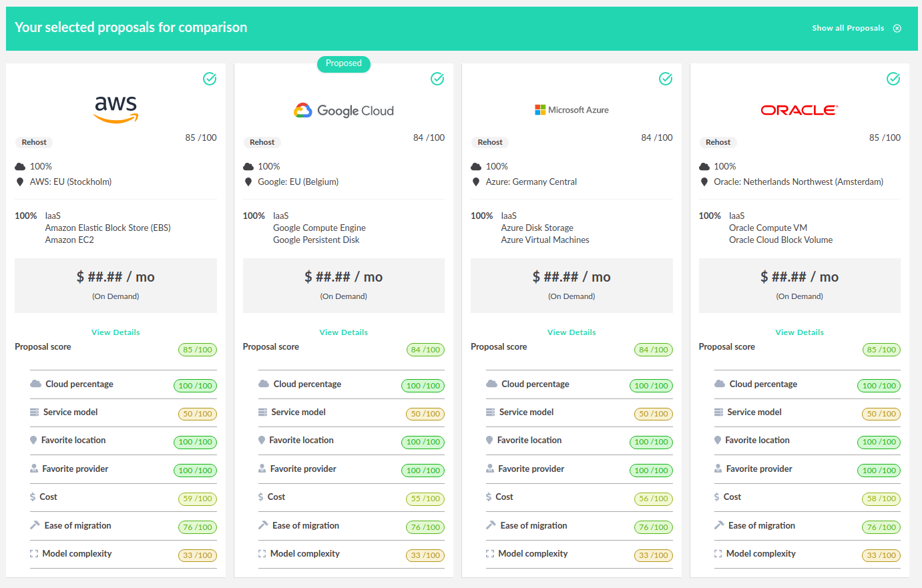Viewport: 922px width, 588px height.
Task: Click Azure Cloud percentage cloud icon
Action: coord(491,384)
